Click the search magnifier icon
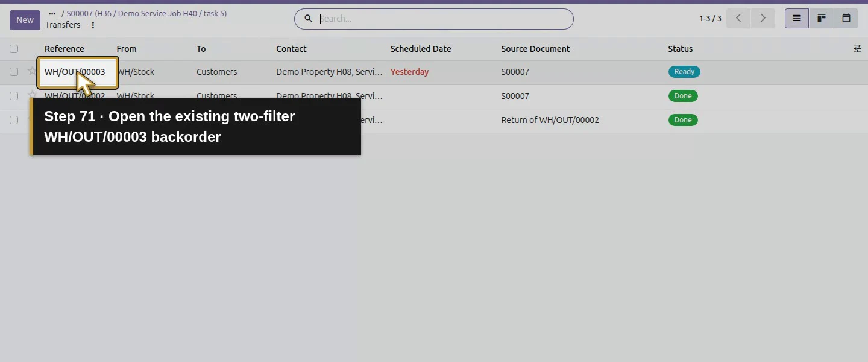 (x=308, y=19)
